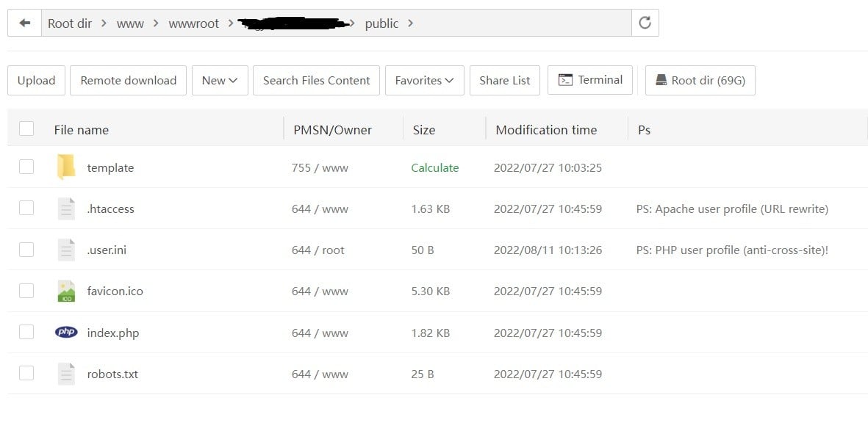Open Remote download
868x442 pixels.
(x=128, y=81)
